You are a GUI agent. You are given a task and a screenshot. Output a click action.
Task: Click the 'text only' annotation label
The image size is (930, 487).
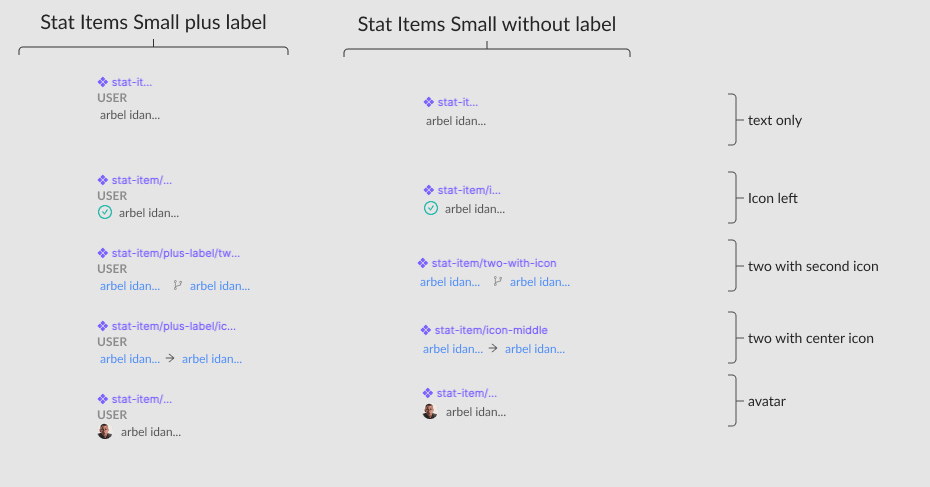(775, 121)
